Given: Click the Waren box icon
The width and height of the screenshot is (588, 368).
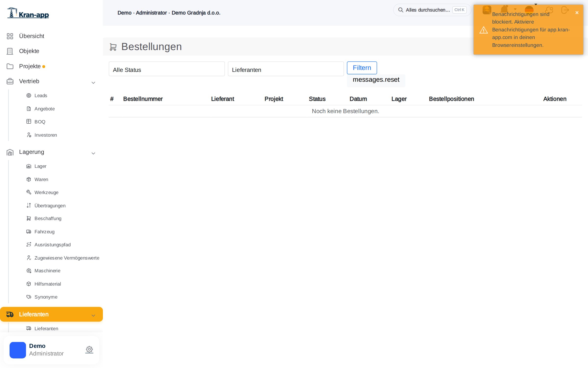Looking at the screenshot, I should coord(29,179).
